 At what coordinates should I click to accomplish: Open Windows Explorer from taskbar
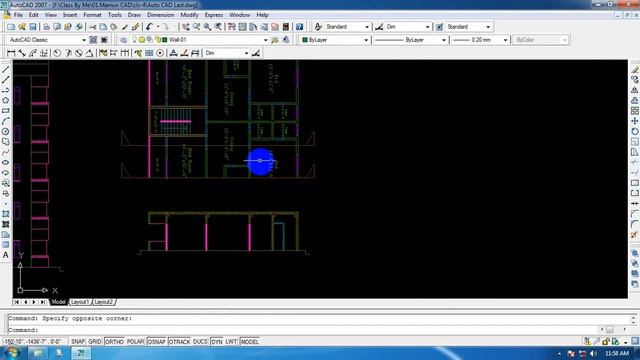pos(38,353)
